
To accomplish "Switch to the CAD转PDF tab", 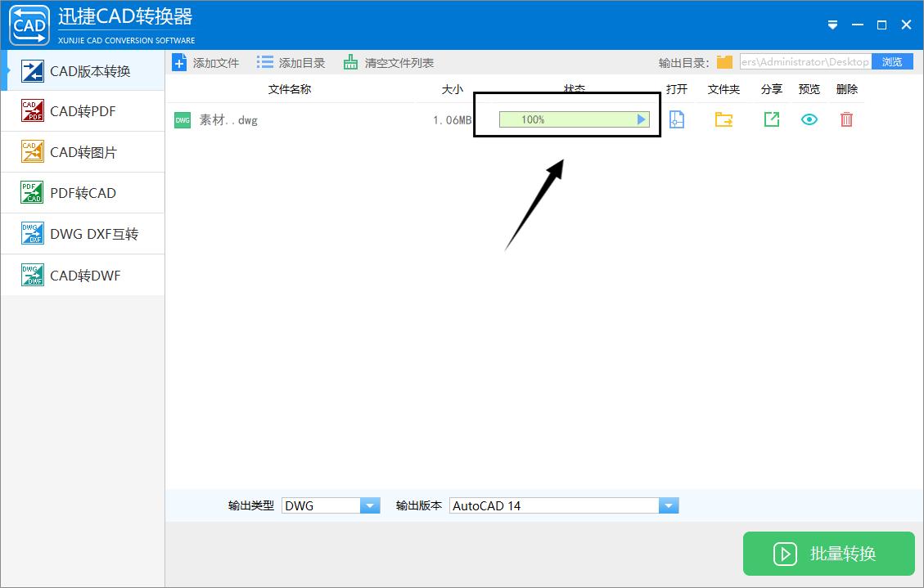I will click(82, 110).
